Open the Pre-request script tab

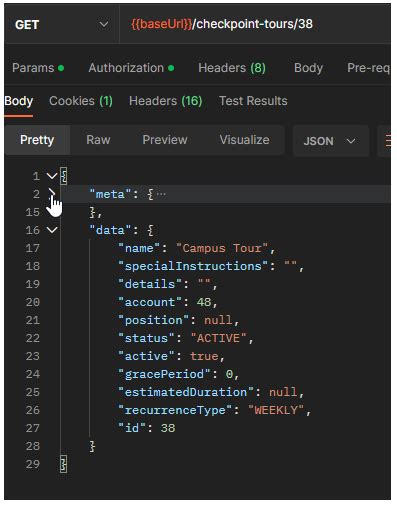click(x=368, y=68)
